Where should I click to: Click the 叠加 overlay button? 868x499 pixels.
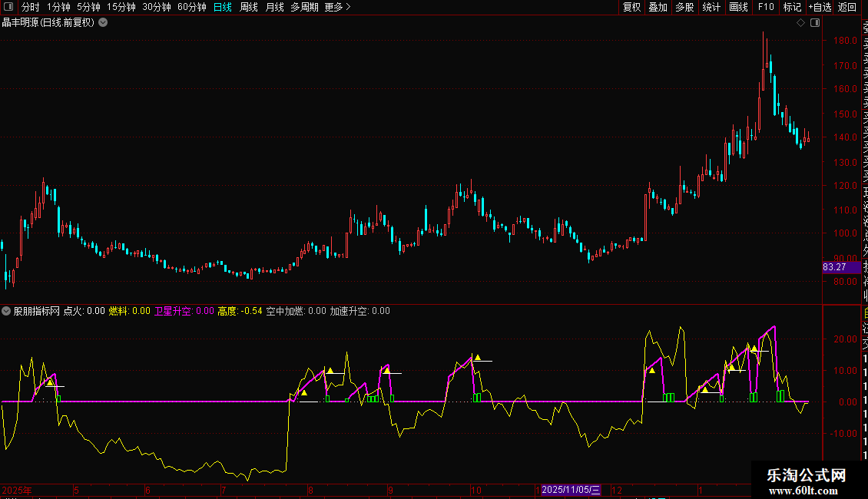[x=658, y=7]
